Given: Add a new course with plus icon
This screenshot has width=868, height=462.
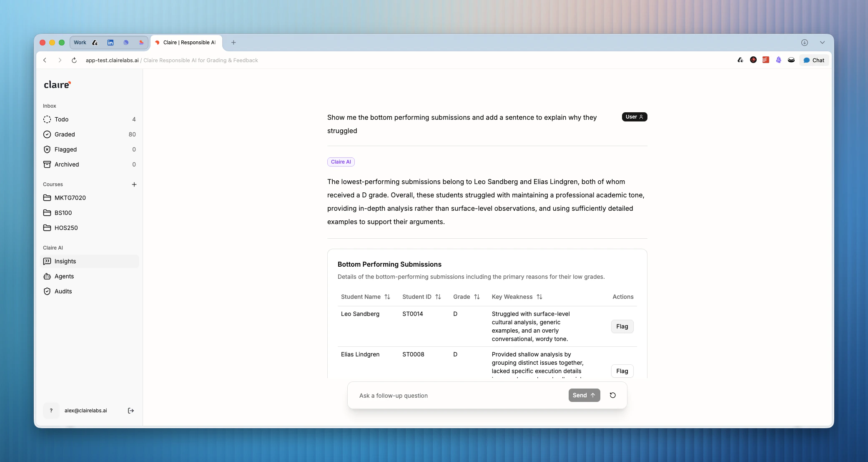Looking at the screenshot, I should (x=134, y=184).
